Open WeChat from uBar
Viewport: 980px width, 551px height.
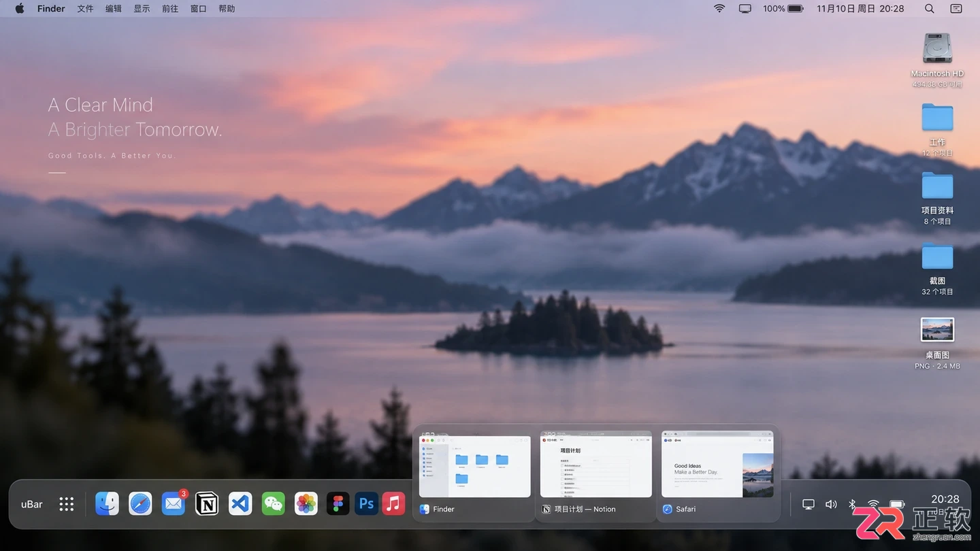coord(274,503)
